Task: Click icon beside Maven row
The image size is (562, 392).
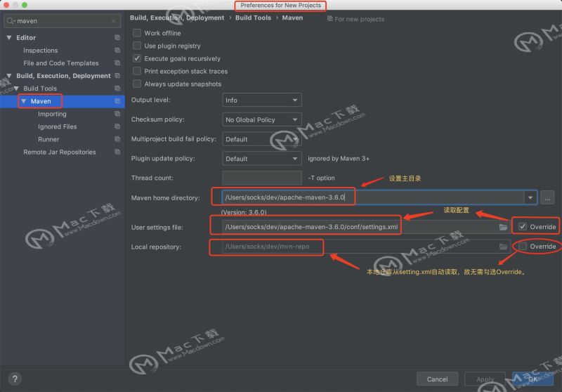Action: (x=117, y=101)
